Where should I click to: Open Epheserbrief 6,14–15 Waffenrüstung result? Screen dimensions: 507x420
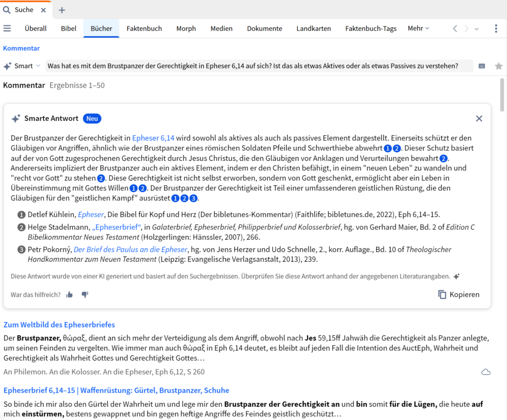116,390
